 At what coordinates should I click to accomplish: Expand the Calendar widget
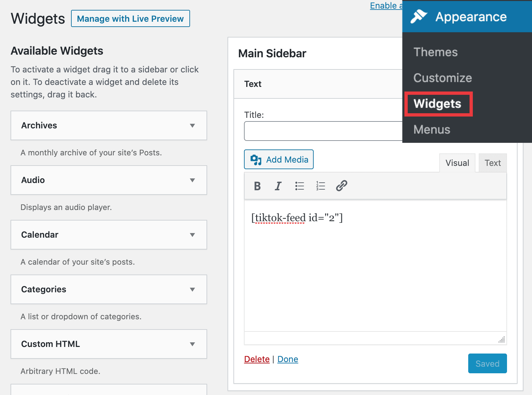point(192,235)
